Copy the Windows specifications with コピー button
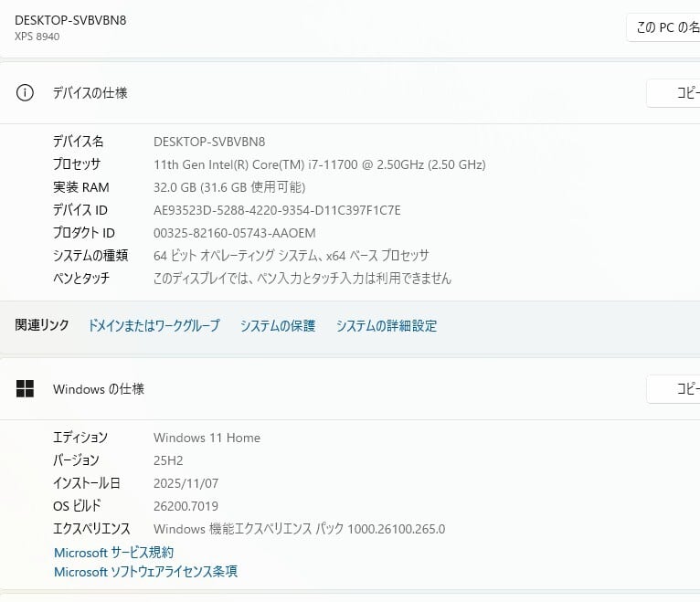The image size is (700, 602). (673, 388)
